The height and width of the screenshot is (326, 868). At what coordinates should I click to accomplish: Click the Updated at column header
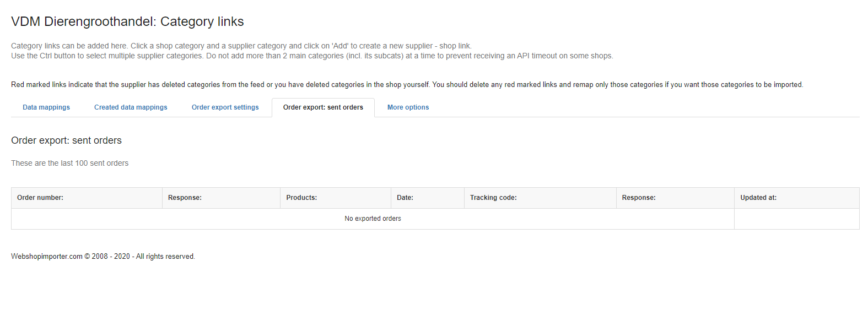coord(797,198)
